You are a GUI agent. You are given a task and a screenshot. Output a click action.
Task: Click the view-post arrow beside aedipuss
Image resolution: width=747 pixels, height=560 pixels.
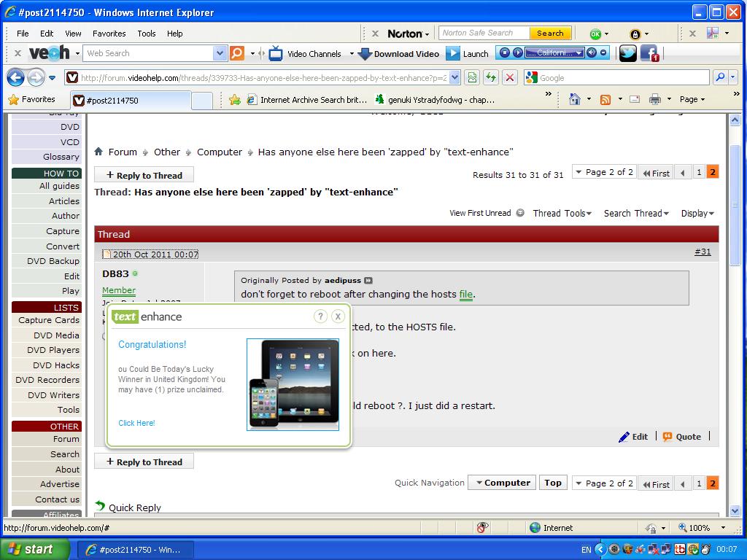368,281
